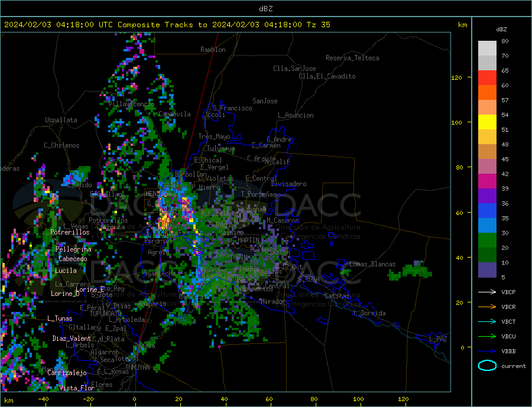Click the white 'Pellegrina' map label
Viewport: 532px width, 407px height.
pyautogui.click(x=73, y=249)
